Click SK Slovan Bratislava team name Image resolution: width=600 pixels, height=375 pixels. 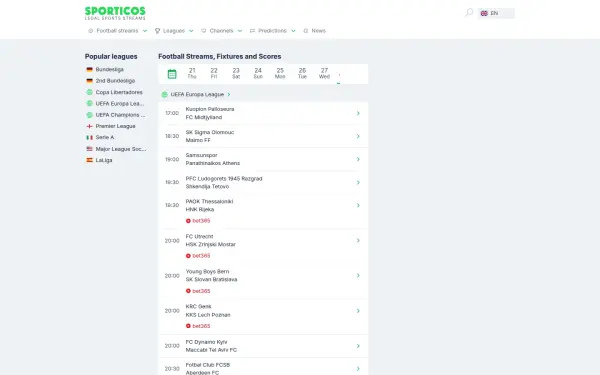pos(211,280)
